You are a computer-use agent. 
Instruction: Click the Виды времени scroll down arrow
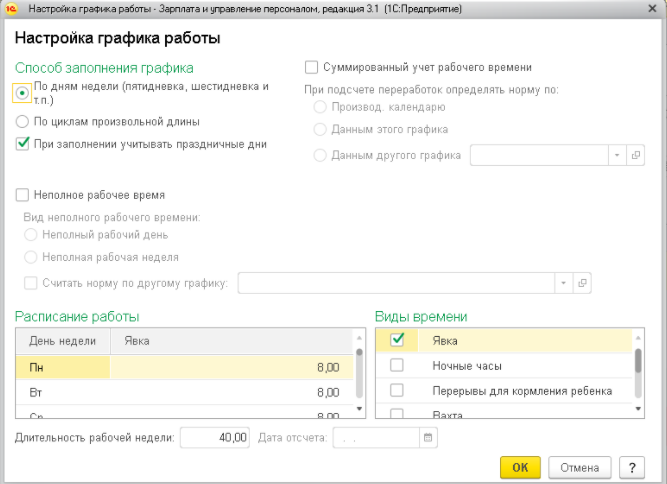tap(638, 409)
